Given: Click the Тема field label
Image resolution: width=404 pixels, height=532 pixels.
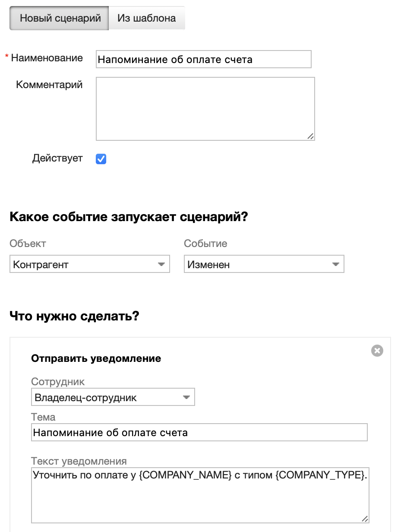Looking at the screenshot, I should coord(43,417).
